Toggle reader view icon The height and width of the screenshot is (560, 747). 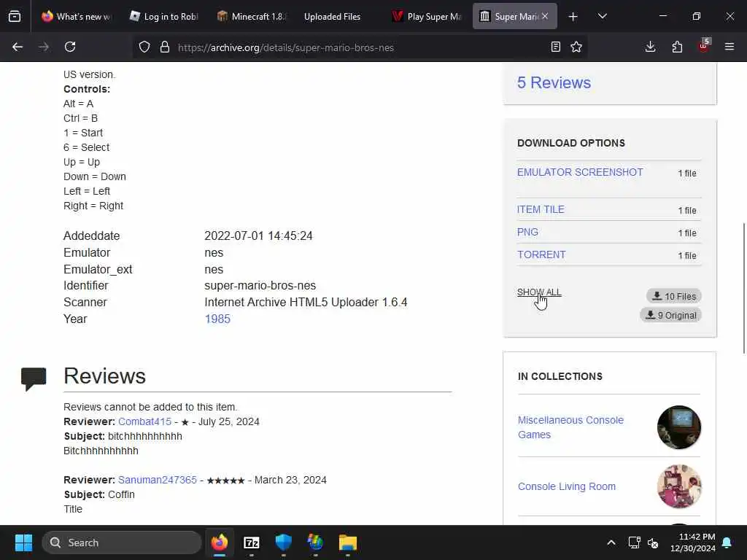[x=555, y=47]
